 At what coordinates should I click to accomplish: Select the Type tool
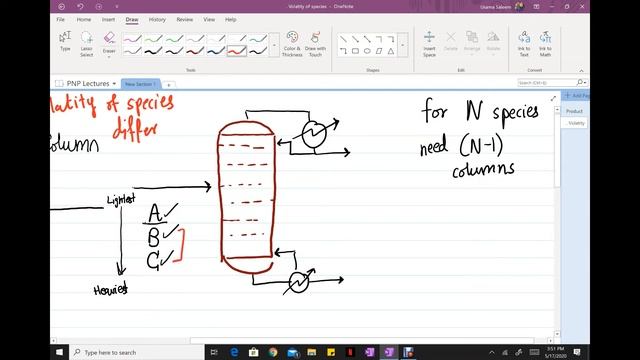coord(65,41)
